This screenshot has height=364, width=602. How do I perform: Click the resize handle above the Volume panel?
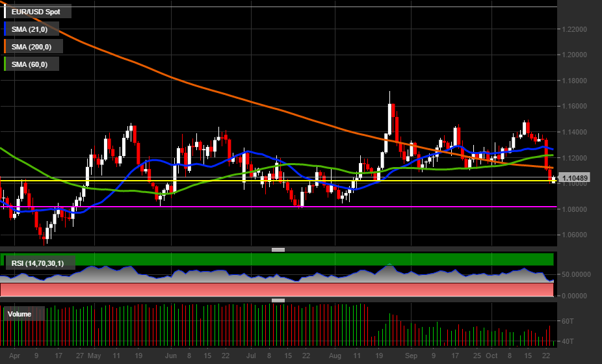click(x=278, y=300)
